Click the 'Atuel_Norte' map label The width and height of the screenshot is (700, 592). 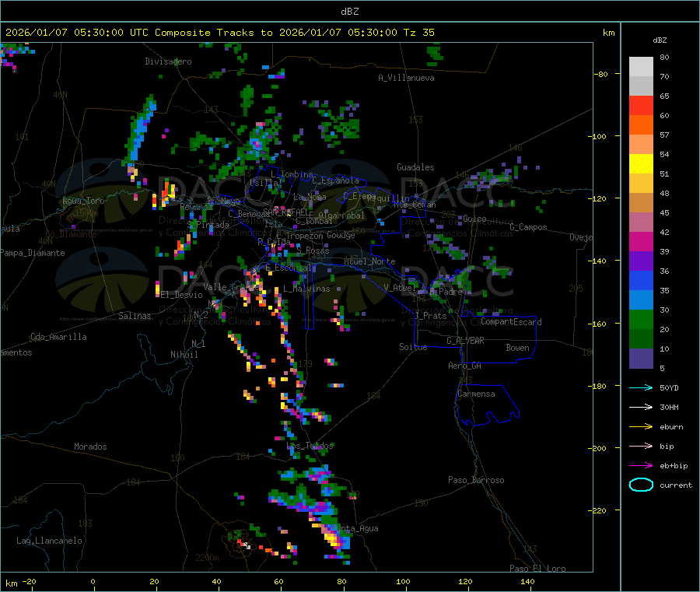point(369,261)
